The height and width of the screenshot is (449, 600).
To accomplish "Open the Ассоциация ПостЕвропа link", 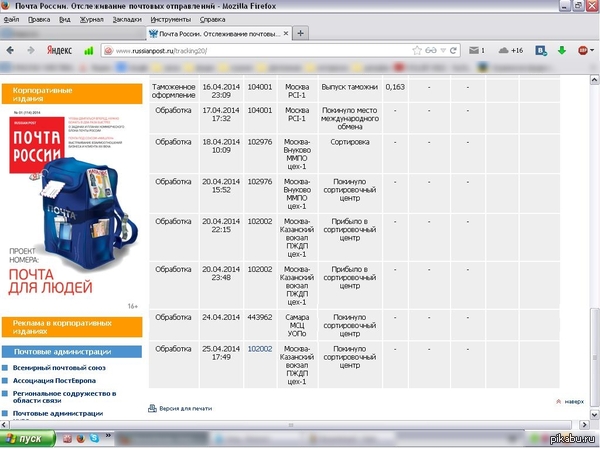I will [x=58, y=380].
